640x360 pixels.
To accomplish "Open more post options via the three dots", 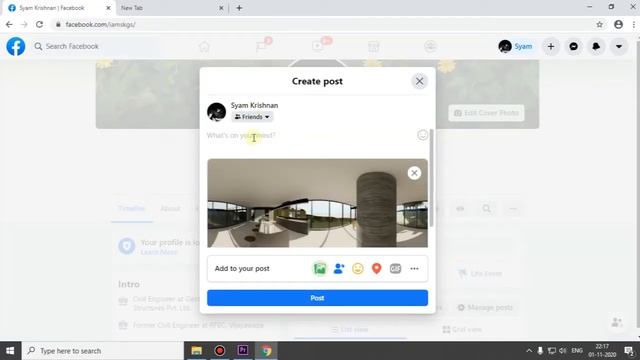I will [414, 269].
